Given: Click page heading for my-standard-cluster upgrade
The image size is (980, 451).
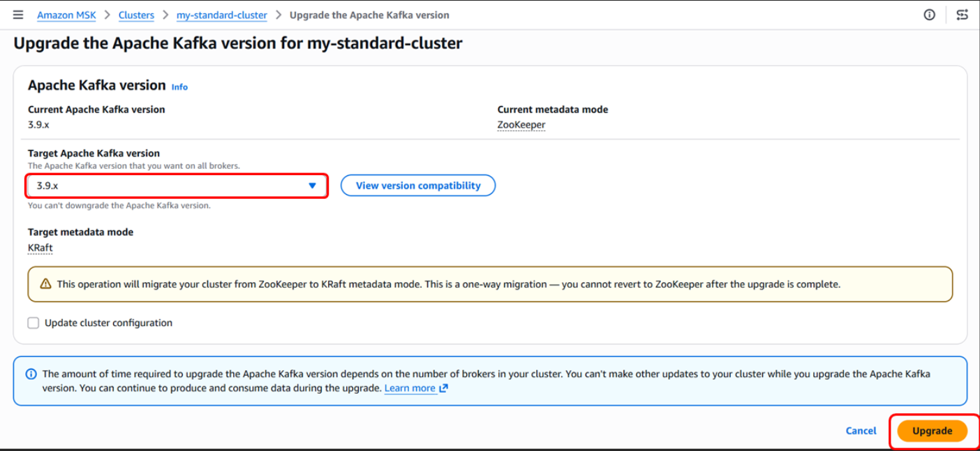Looking at the screenshot, I should pyautogui.click(x=238, y=43).
